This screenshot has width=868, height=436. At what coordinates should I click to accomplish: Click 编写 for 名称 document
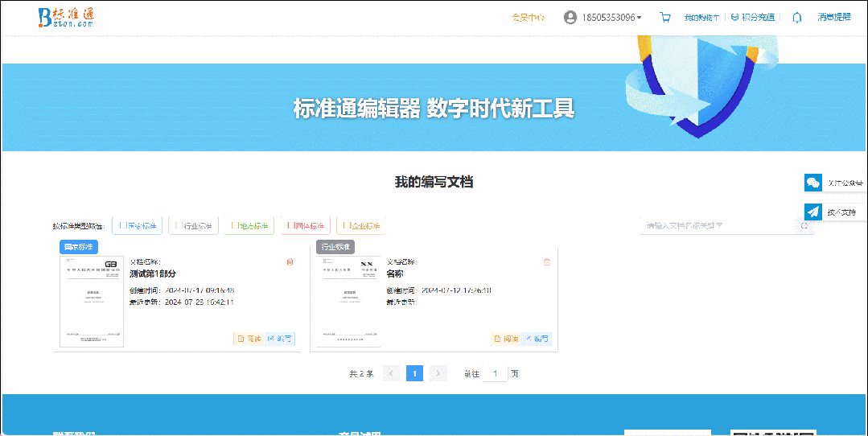[537, 339]
